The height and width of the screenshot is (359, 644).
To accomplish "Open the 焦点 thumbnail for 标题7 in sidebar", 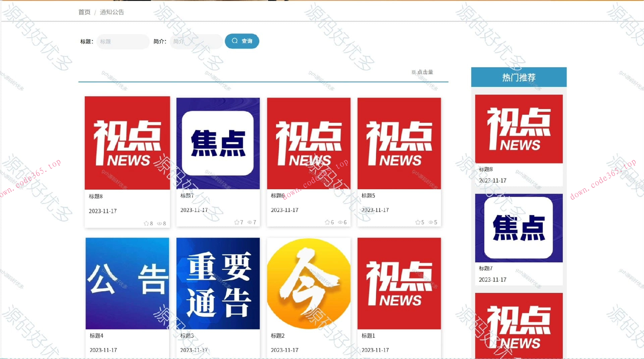I will point(519,227).
